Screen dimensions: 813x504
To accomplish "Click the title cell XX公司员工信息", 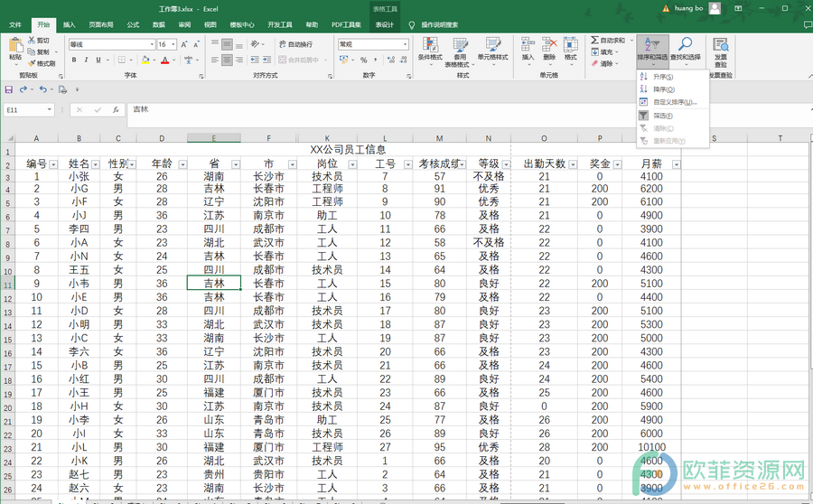I will pyautogui.click(x=348, y=150).
